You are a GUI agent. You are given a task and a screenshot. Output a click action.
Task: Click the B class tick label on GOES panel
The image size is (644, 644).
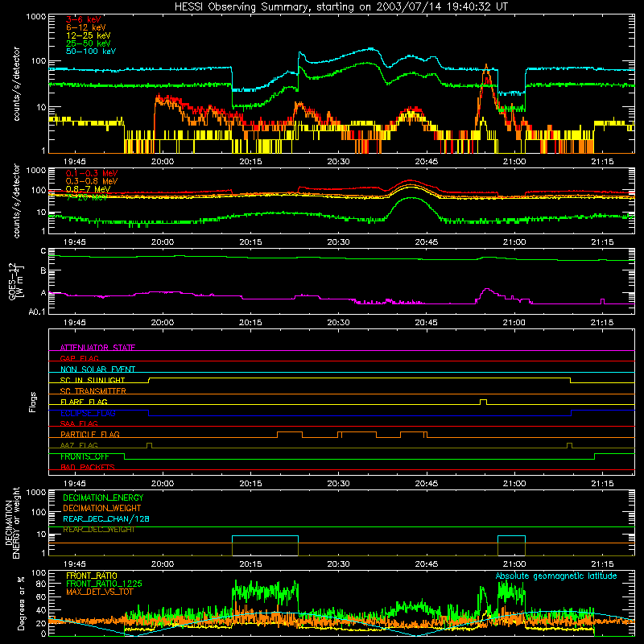click(43, 271)
